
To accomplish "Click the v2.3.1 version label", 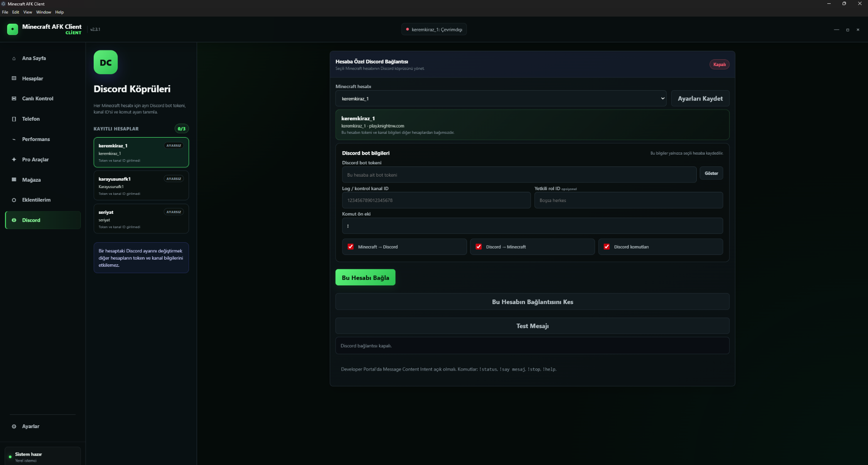I will point(95,29).
